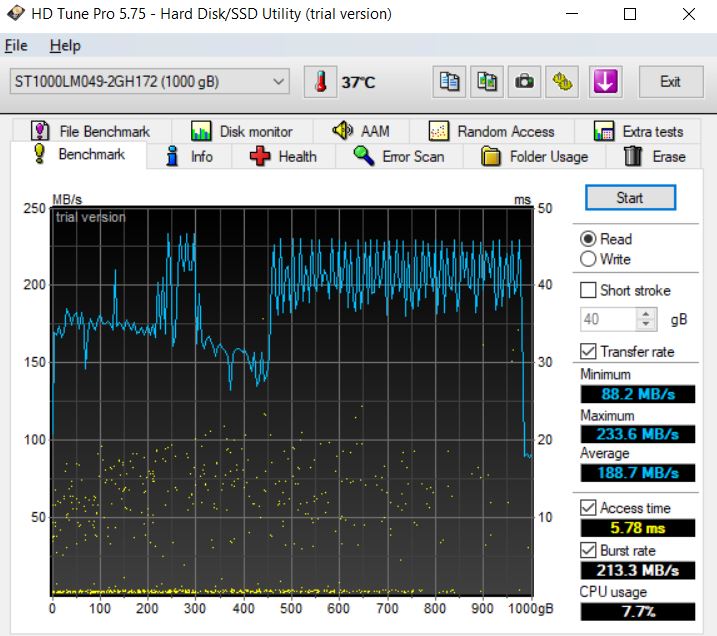Click the Exit button
Image resolution: width=717 pixels, height=636 pixels.
pos(670,82)
